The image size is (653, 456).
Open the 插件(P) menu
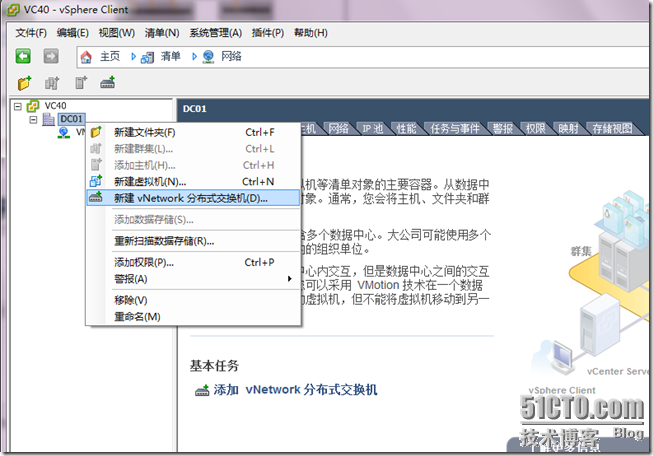[x=268, y=32]
